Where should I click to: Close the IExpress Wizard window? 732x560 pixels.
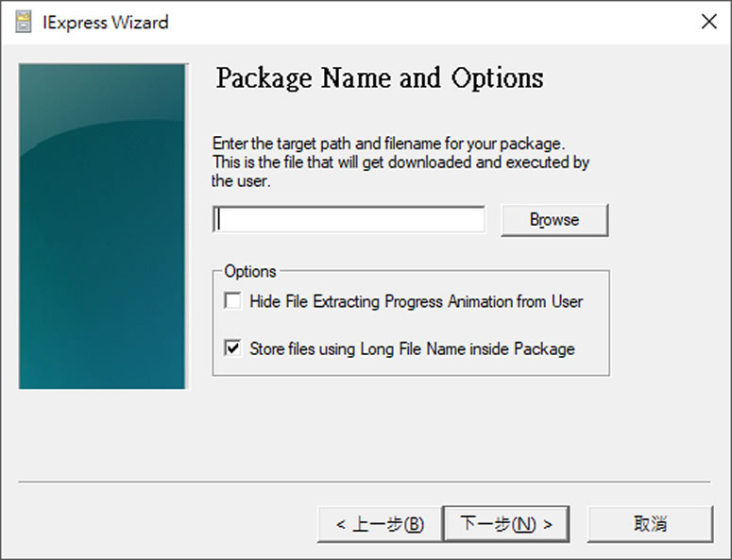tap(708, 22)
